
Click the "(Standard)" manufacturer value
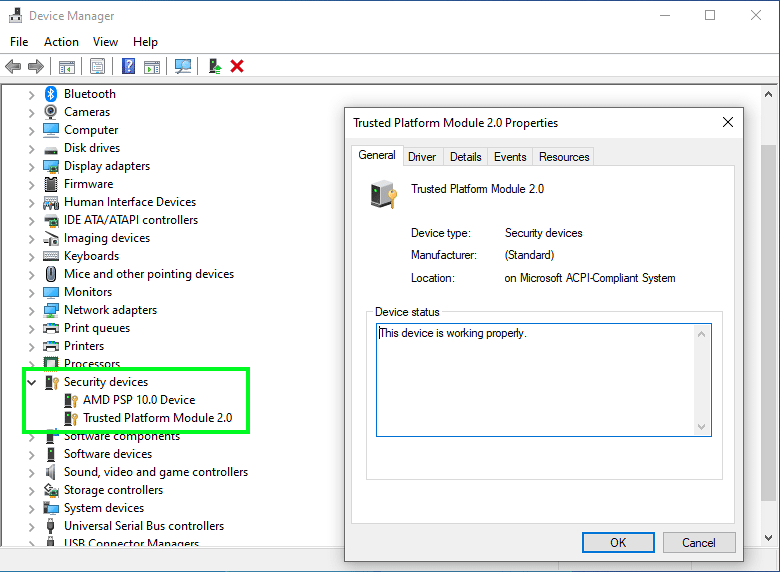point(529,255)
